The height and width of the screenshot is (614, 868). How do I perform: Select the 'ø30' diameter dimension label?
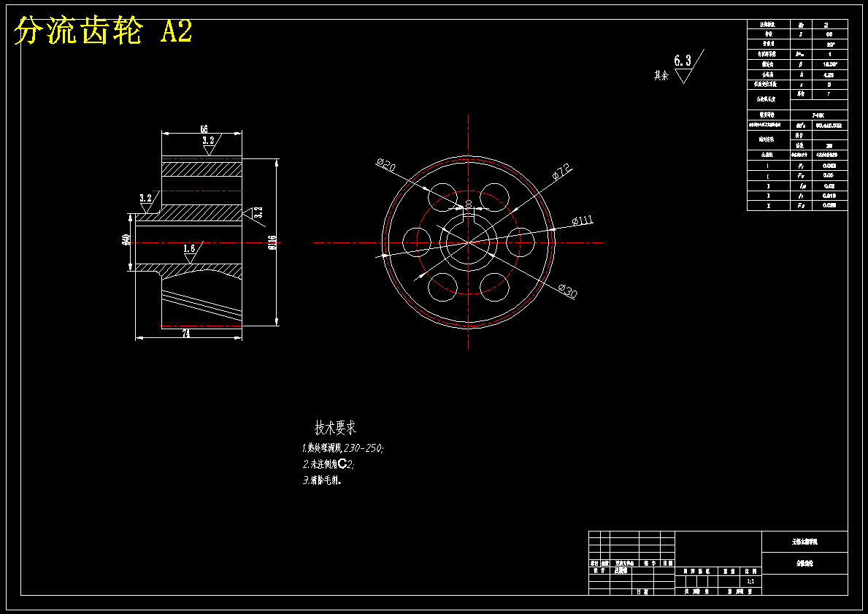point(568,291)
